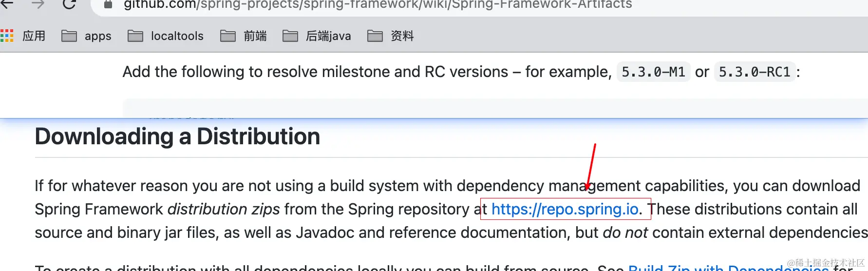This screenshot has height=271, width=868.
Task: Expand the 资料 bookmarks folder
Action: click(x=391, y=36)
